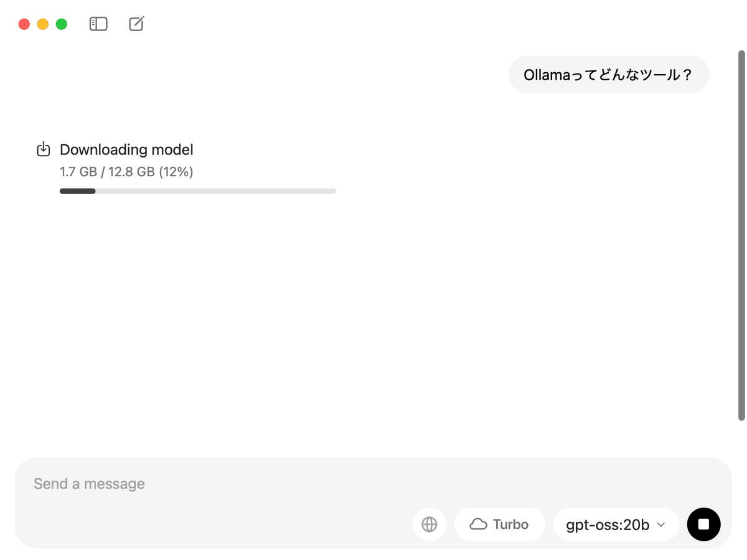The height and width of the screenshot is (560, 747).
Task: Click the Turbo text label
Action: click(510, 525)
